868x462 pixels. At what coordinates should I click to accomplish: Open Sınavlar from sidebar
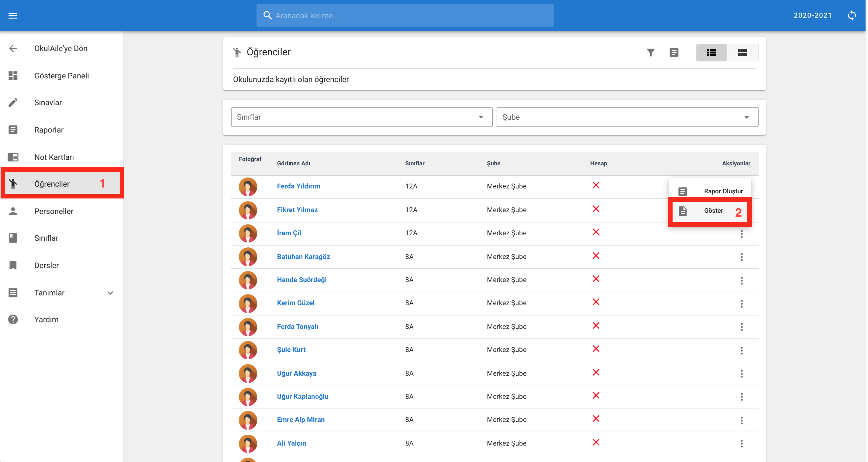pos(48,102)
